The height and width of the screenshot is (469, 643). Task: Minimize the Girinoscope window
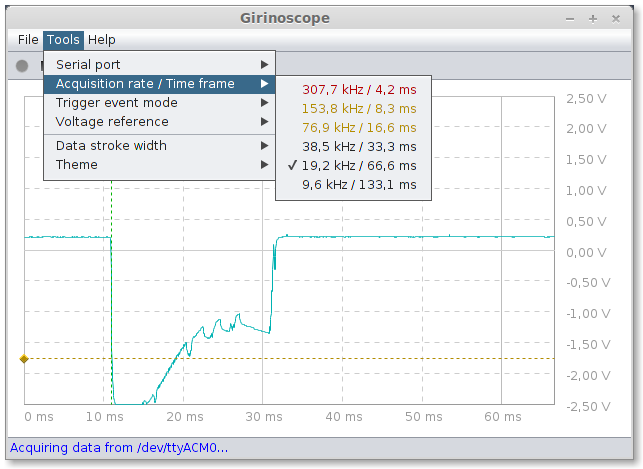pyautogui.click(x=570, y=19)
